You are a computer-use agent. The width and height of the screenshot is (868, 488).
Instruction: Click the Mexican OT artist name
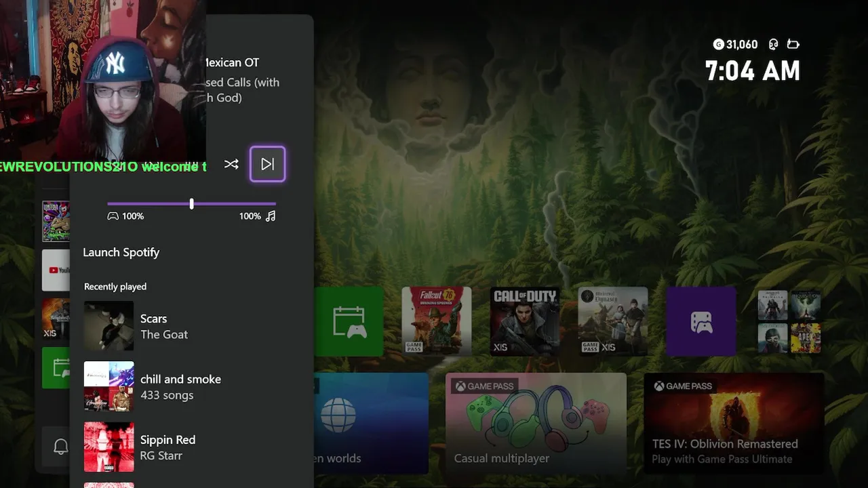231,62
